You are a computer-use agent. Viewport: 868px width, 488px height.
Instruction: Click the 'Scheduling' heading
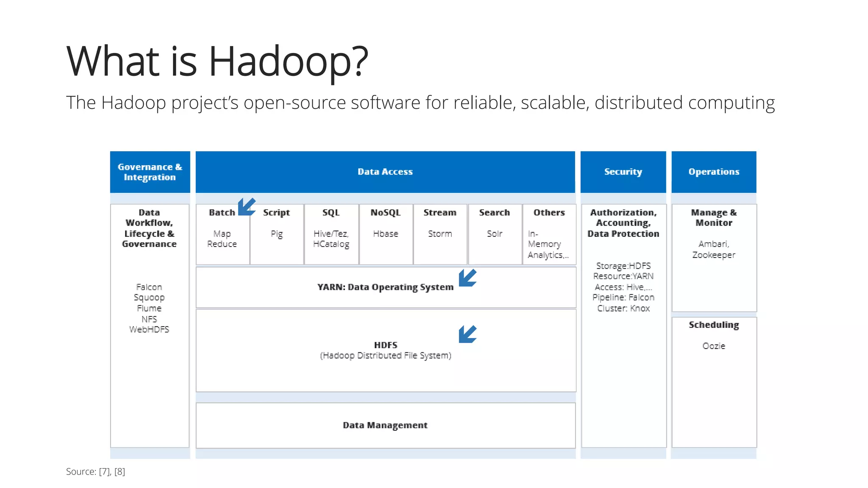coord(714,325)
